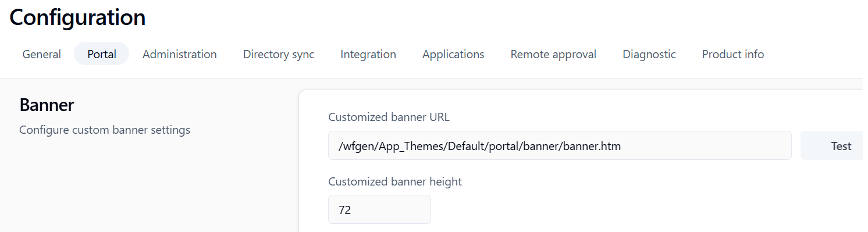
Task: Click the Test button for banner URL
Action: pyautogui.click(x=834, y=145)
